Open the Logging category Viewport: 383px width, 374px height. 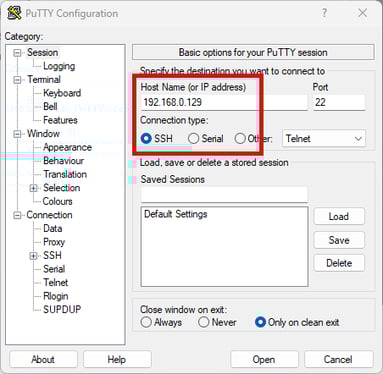coord(59,66)
